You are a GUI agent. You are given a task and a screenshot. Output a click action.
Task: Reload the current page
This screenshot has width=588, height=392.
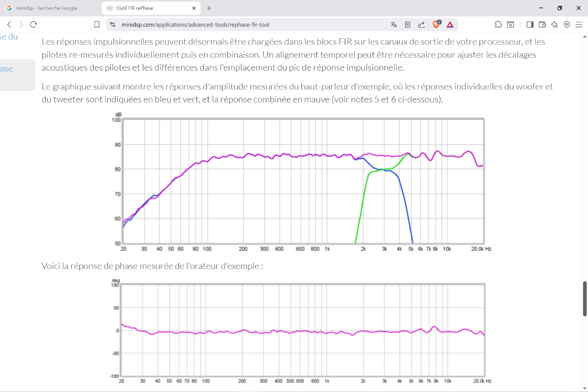34,24
